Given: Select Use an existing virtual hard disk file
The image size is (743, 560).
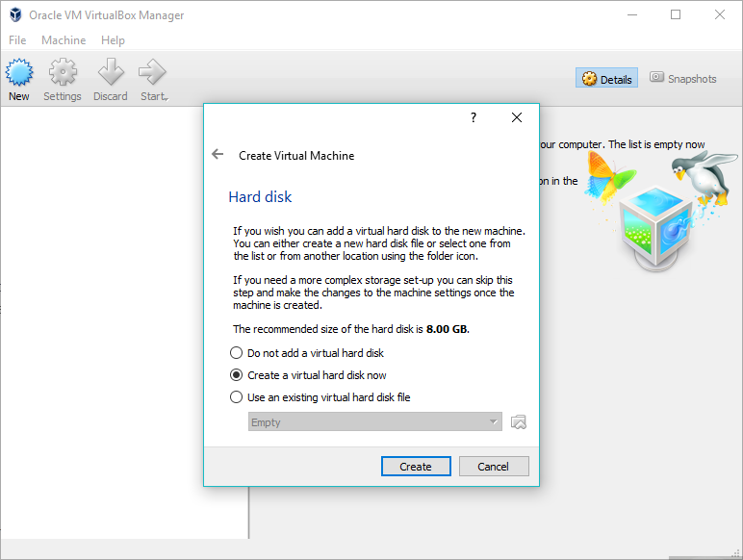Looking at the screenshot, I should tap(320, 397).
